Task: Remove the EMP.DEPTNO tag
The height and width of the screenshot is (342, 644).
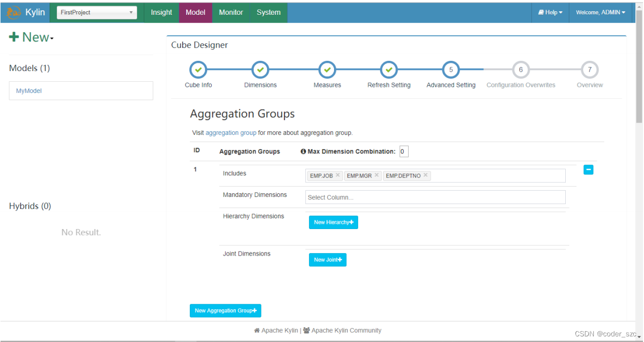Action: pyautogui.click(x=426, y=175)
